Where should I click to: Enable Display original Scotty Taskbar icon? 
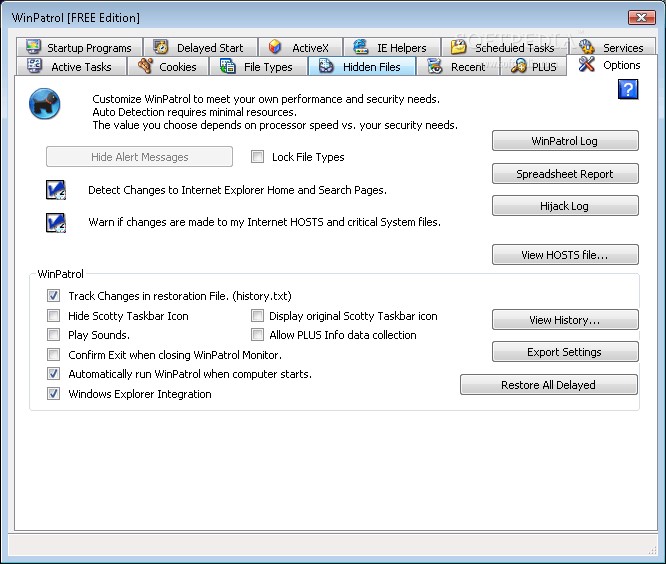click(257, 316)
